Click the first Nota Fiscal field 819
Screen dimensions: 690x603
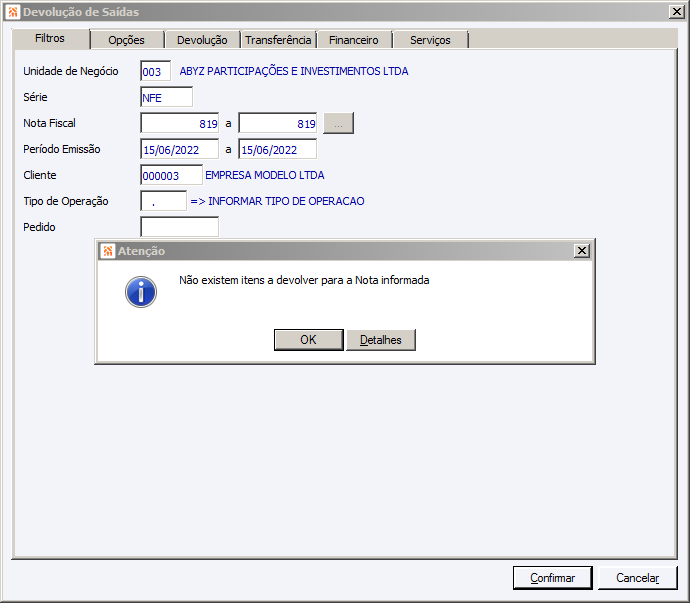pyautogui.click(x=180, y=123)
